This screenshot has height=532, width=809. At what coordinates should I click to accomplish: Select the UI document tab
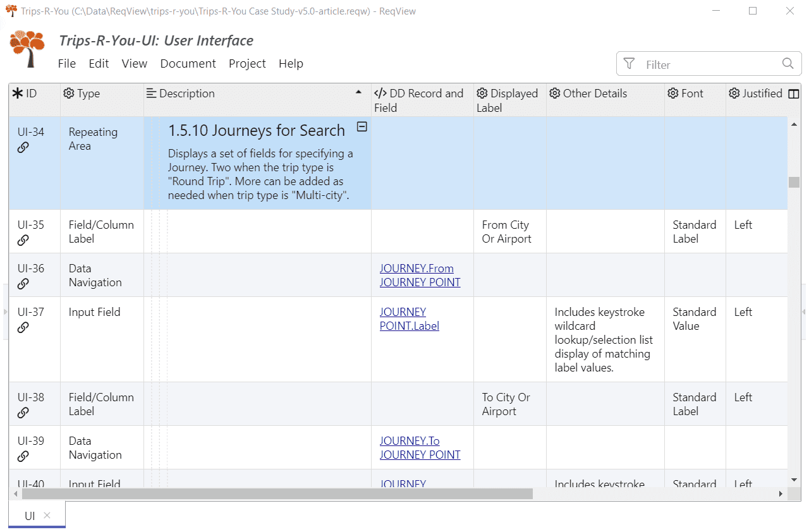[x=30, y=516]
